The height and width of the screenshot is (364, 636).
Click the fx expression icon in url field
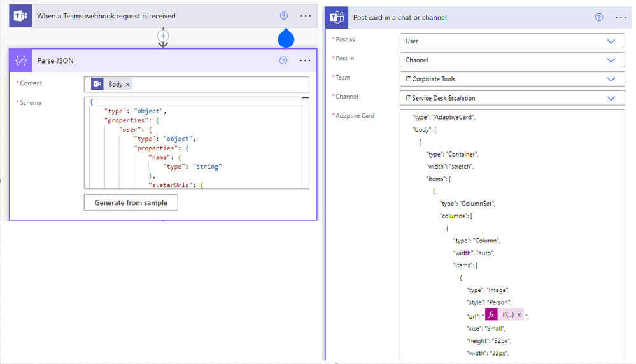491,314
